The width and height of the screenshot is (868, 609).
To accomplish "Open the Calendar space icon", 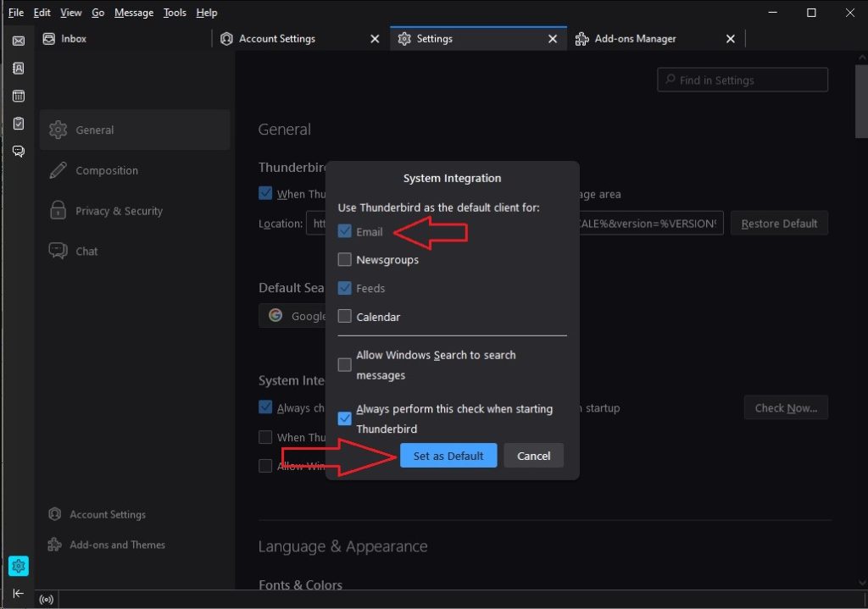I will point(18,96).
